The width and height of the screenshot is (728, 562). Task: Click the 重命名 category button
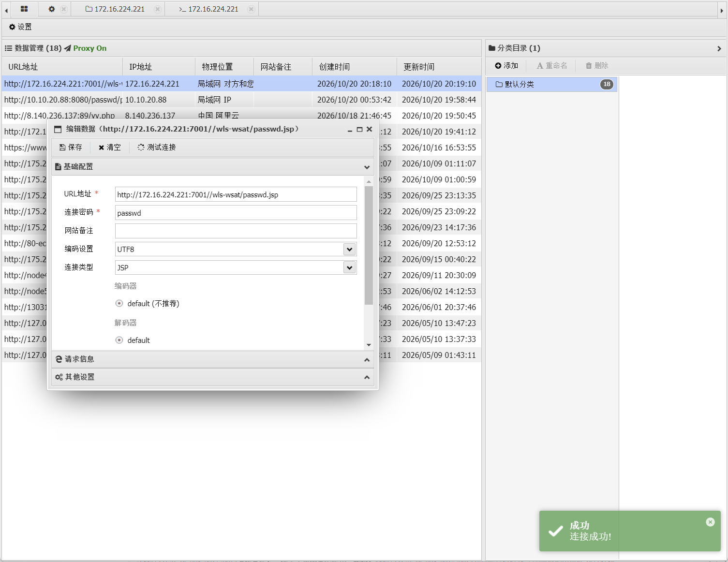click(x=552, y=66)
